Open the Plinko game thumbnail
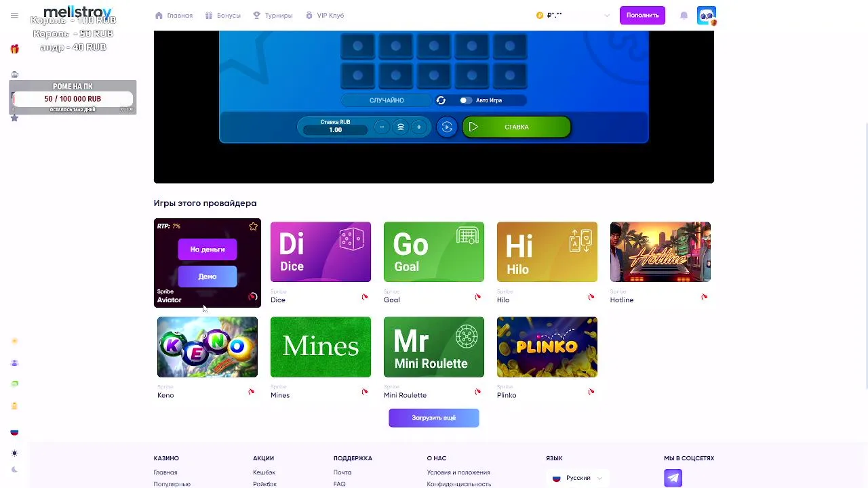 click(x=547, y=347)
